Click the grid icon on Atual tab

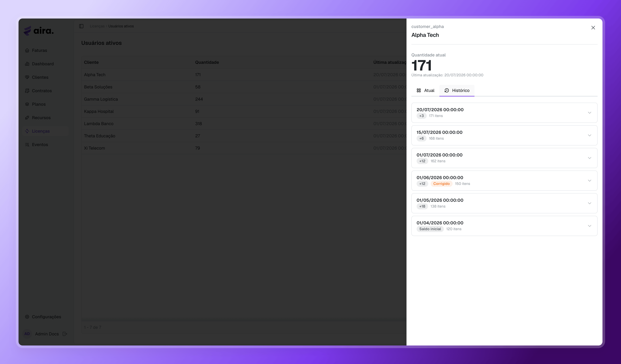pos(419,91)
